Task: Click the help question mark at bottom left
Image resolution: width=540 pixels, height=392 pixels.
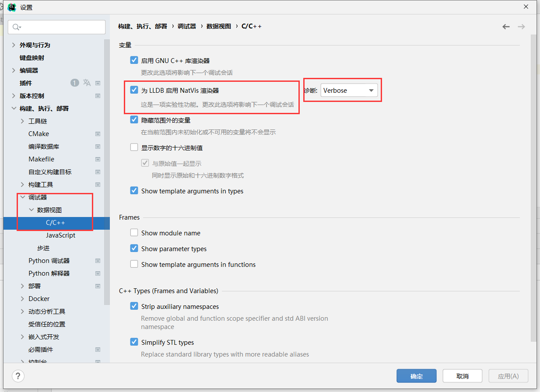Action: coord(18,376)
